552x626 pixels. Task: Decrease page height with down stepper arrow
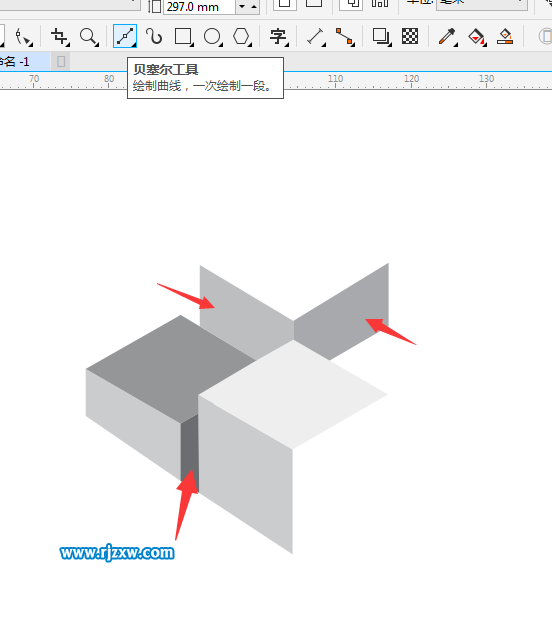tap(241, 6)
